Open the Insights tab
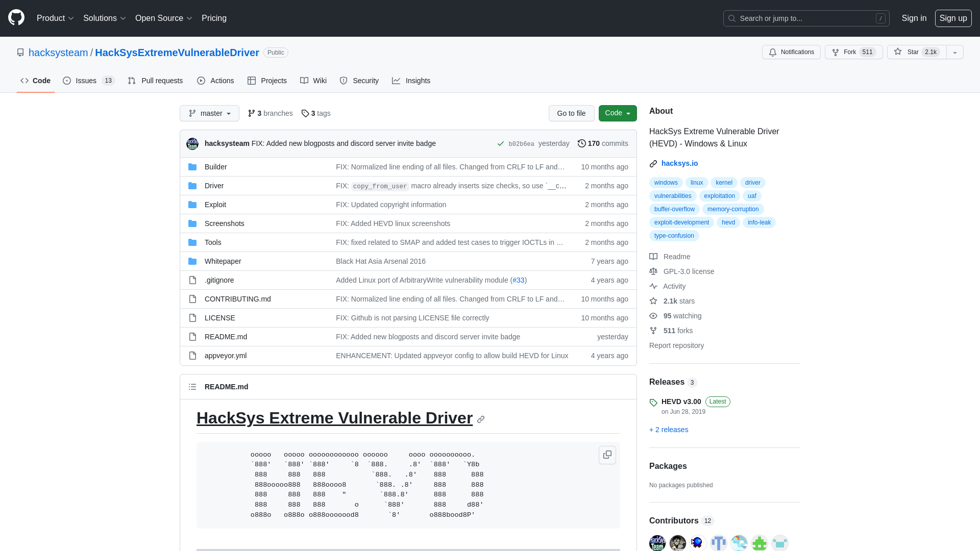This screenshot has width=980, height=551. click(x=411, y=81)
